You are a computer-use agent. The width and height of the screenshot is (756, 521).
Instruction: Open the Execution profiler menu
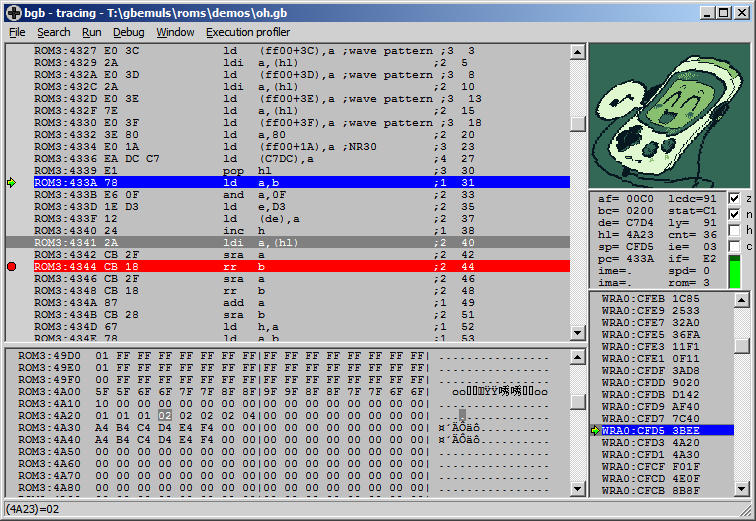248,32
